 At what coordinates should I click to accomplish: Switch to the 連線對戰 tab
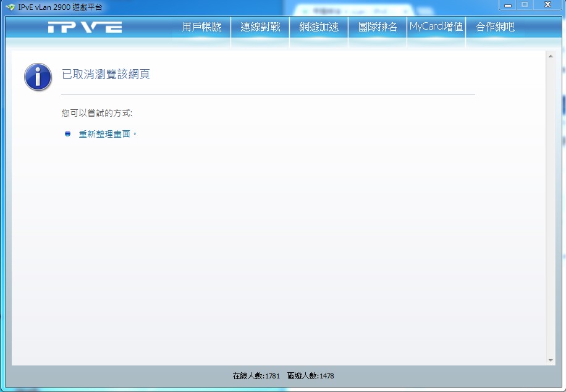click(260, 27)
